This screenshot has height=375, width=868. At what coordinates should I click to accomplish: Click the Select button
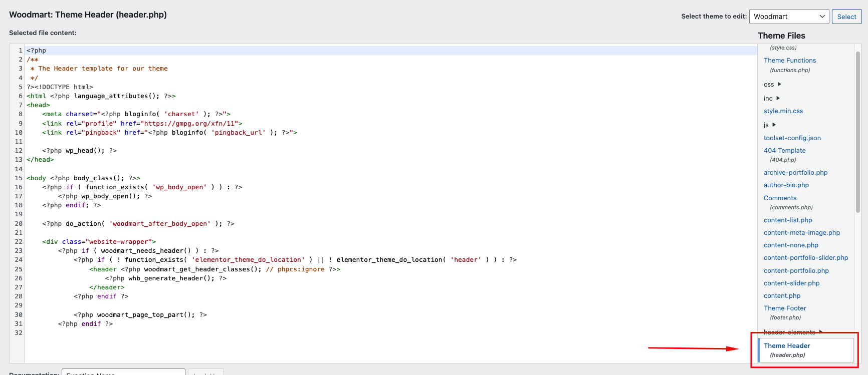pos(846,17)
